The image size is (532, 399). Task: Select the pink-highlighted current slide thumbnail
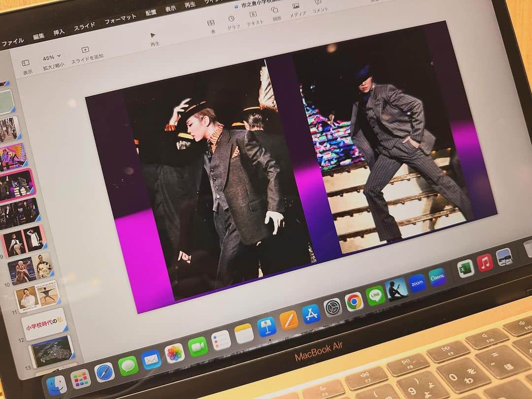pos(17,186)
